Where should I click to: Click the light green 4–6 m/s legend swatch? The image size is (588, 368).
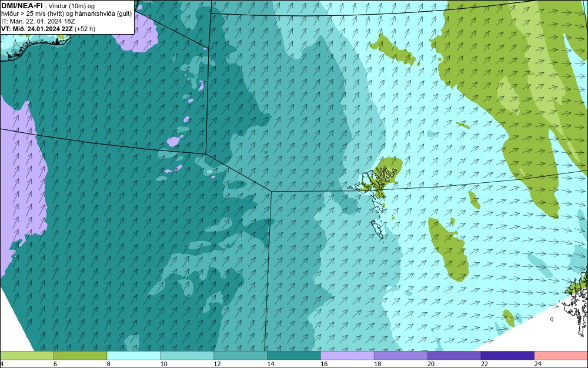coord(26,356)
